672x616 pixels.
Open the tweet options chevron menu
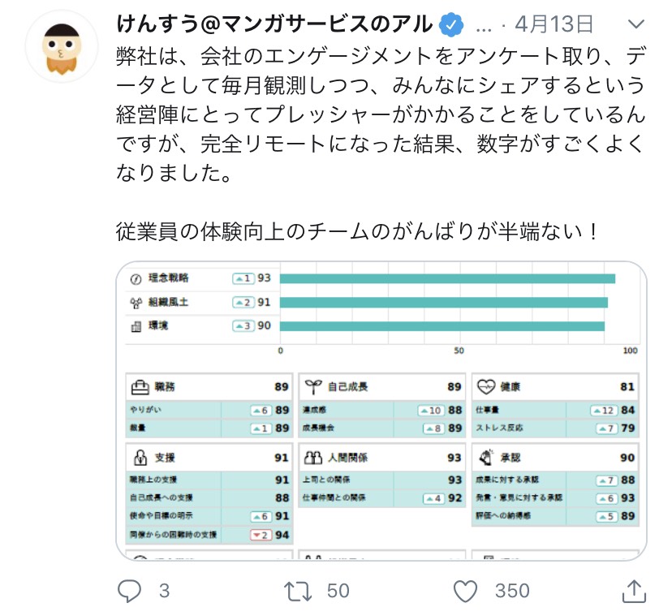point(635,24)
